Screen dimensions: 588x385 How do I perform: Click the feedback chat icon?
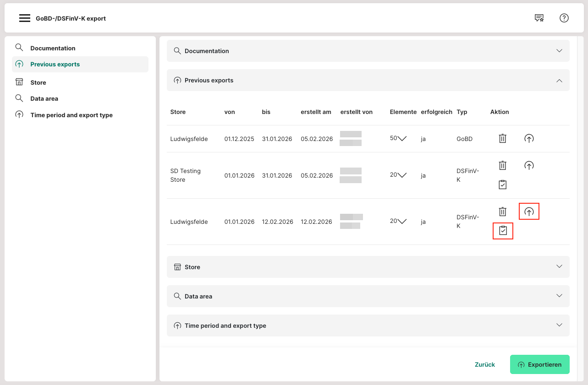(539, 18)
